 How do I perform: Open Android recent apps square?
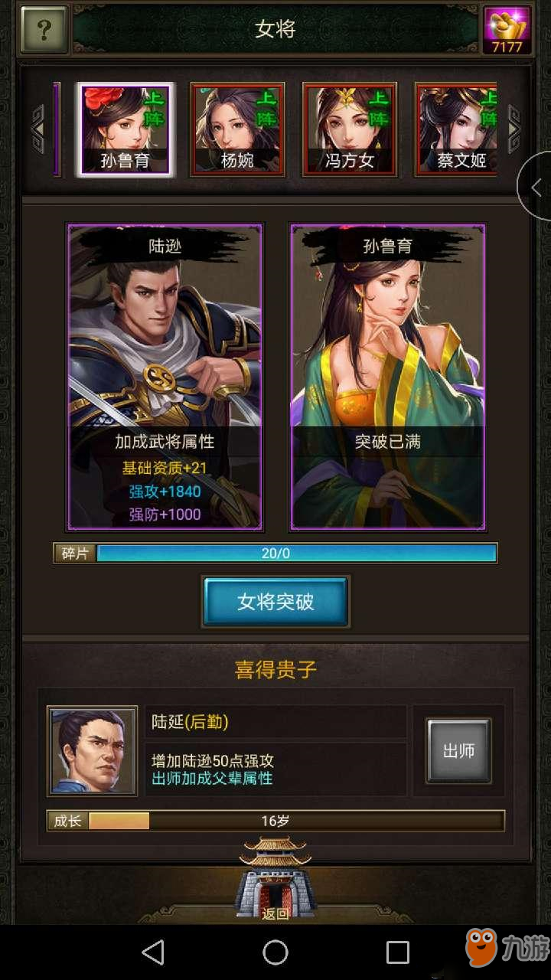pos(398,952)
